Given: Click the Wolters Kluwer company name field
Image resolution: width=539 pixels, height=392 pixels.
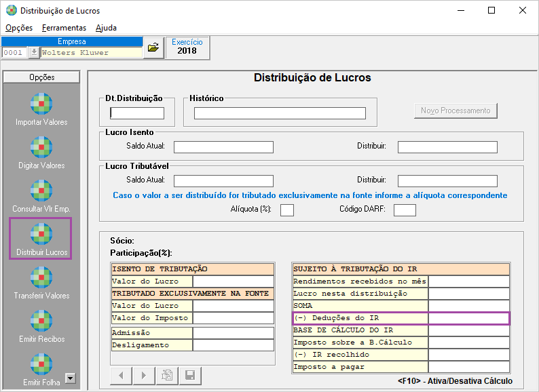Looking at the screenshot, I should coord(91,53).
